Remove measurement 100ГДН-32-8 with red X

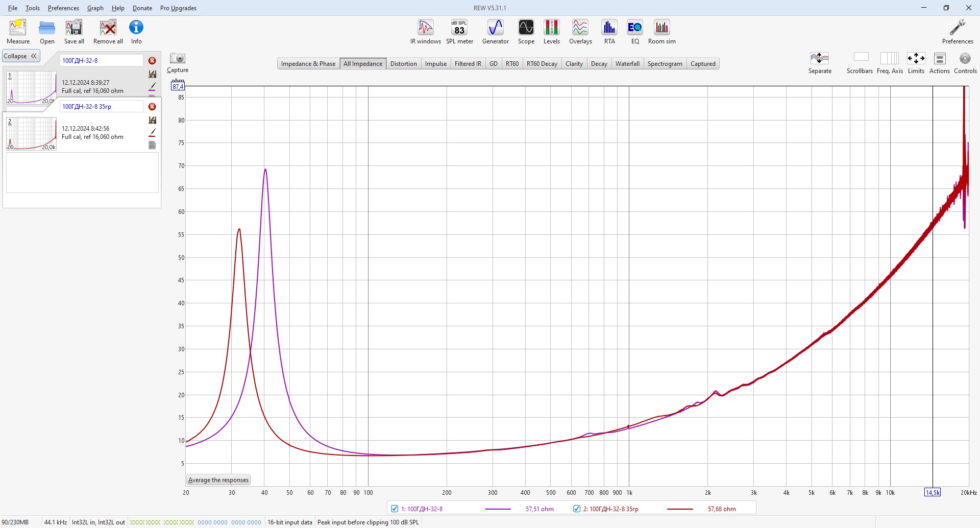(152, 61)
